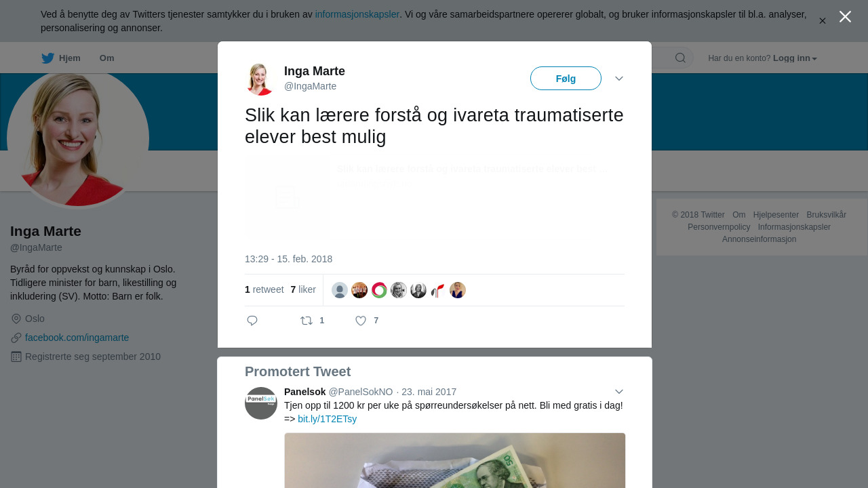Open the Om menu item
Screen dimensions: 868x488
coord(106,58)
